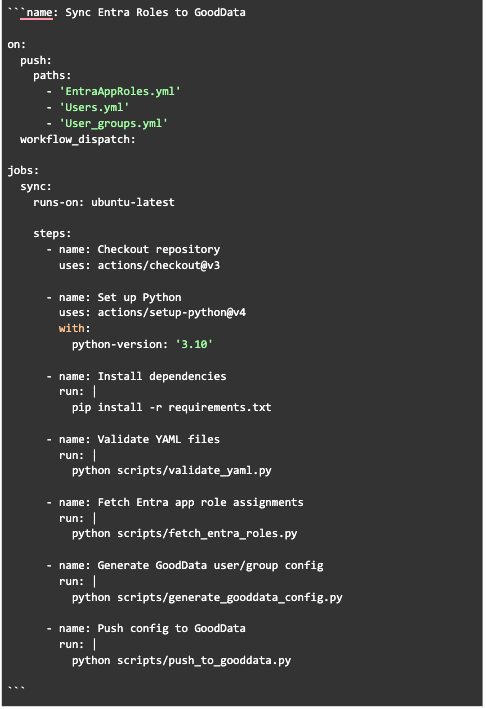The image size is (486, 709).
Task: Click the 'pip install -r requirements.txt' command
Action: tap(171, 407)
